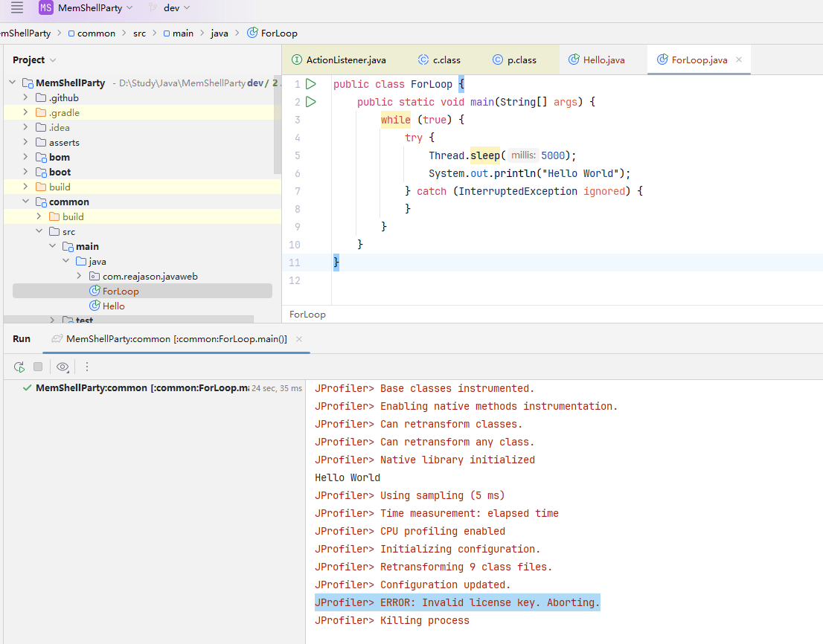
Task: Click common in the breadcrumb path
Action: tap(96, 33)
